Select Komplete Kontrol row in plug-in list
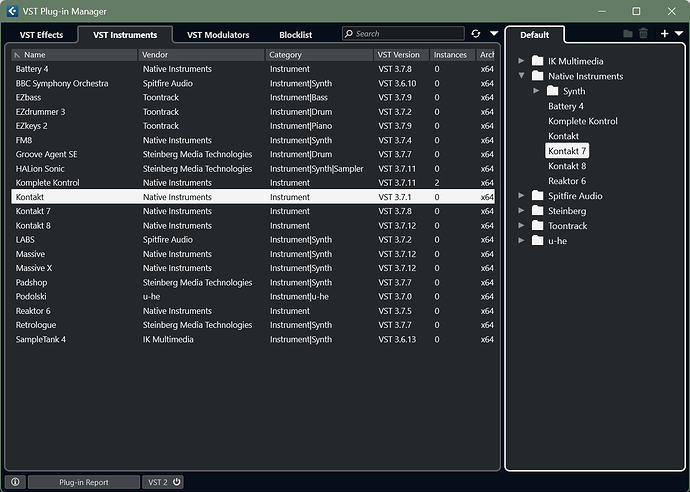 (x=253, y=183)
